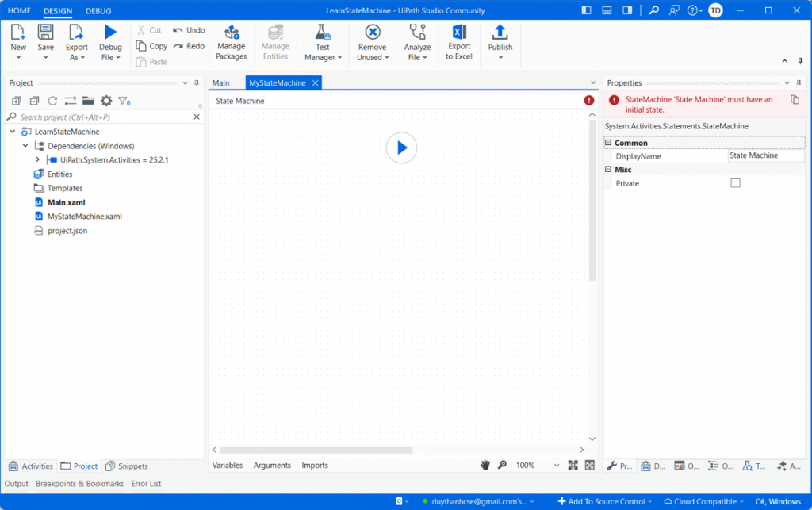Collapse the ribbon with up chevron
This screenshot has width=812, height=510.
tap(785, 61)
